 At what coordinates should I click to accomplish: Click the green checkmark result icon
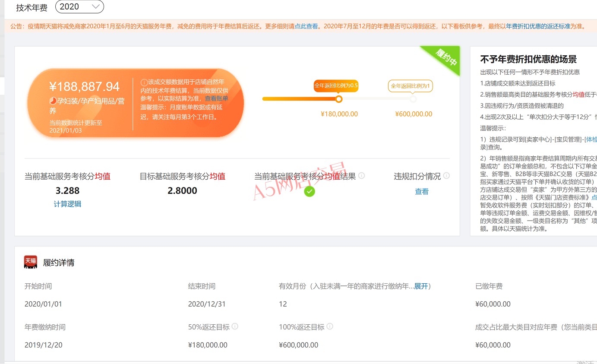pyautogui.click(x=310, y=191)
